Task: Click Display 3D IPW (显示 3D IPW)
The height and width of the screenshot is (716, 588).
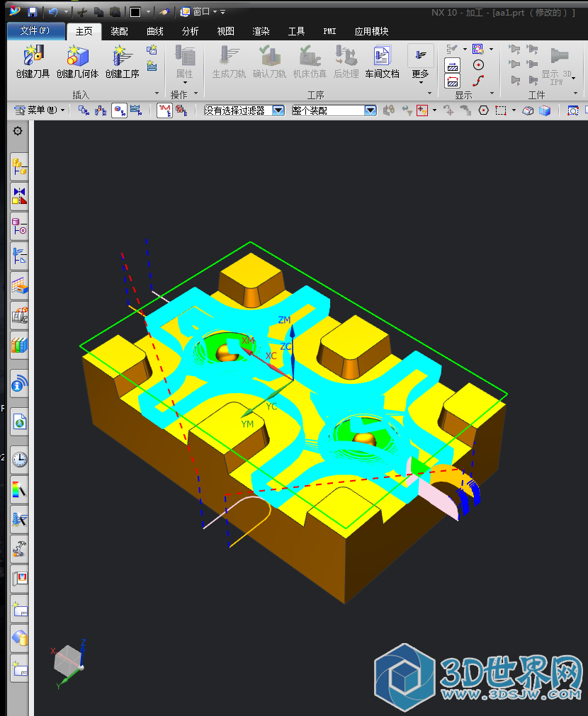Action: tap(559, 67)
